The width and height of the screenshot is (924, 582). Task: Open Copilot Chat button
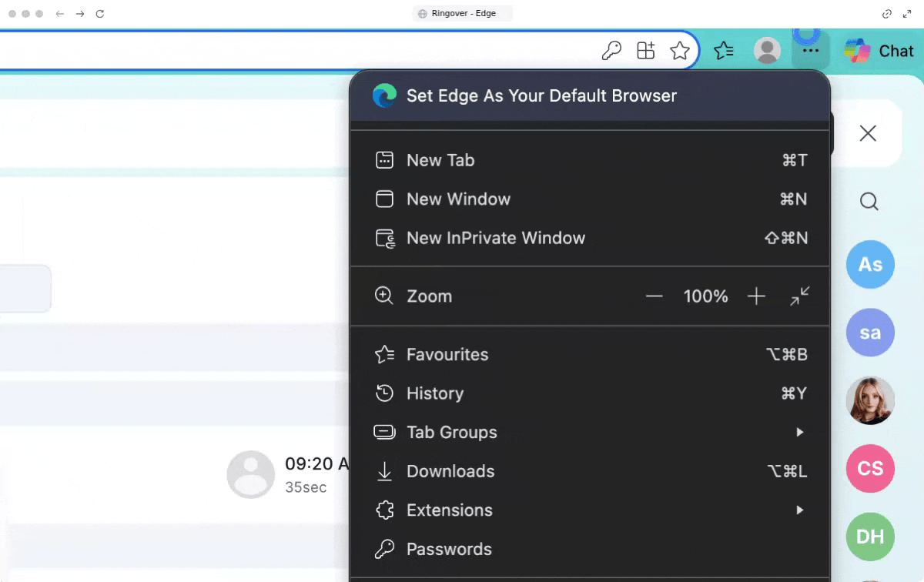[x=879, y=51]
